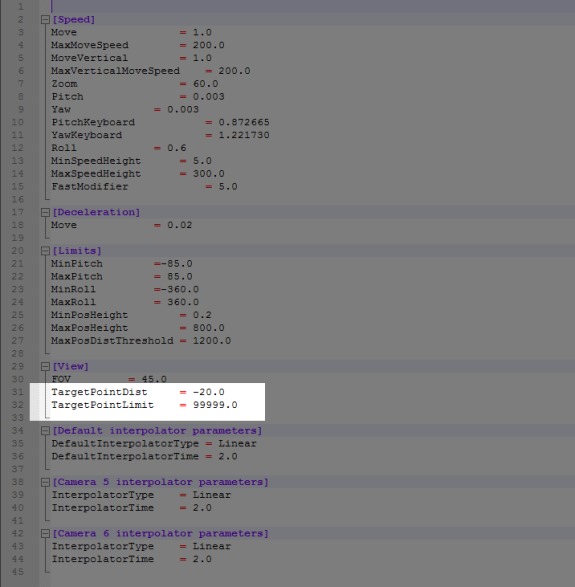This screenshot has width=575, height=587.
Task: Click the TargetPointDist key name
Action: point(100,392)
